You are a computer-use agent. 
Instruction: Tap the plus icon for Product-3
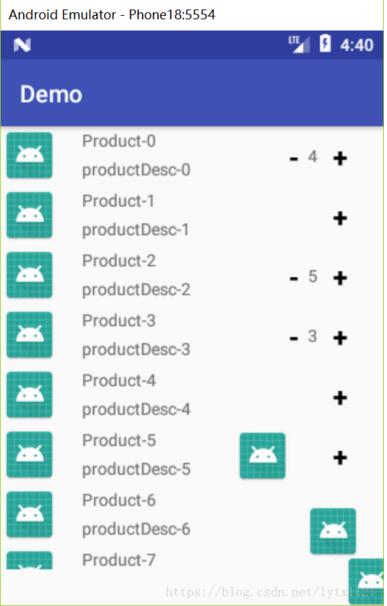pyautogui.click(x=340, y=338)
